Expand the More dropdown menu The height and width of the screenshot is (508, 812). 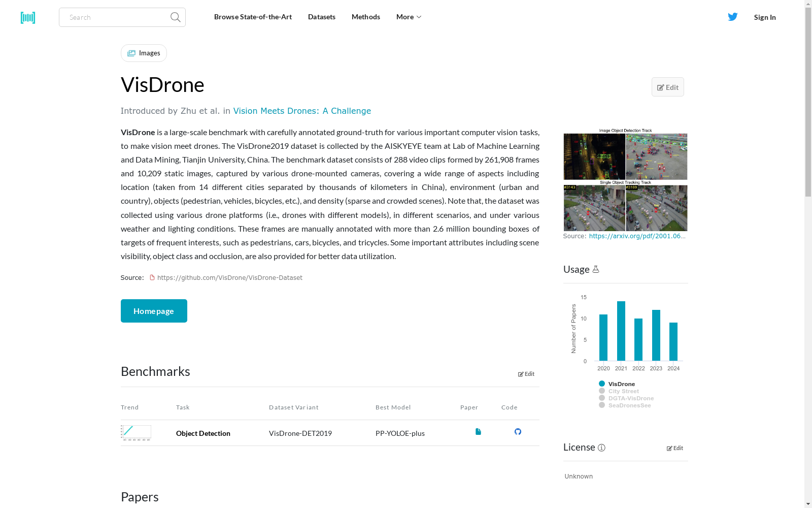[409, 17]
